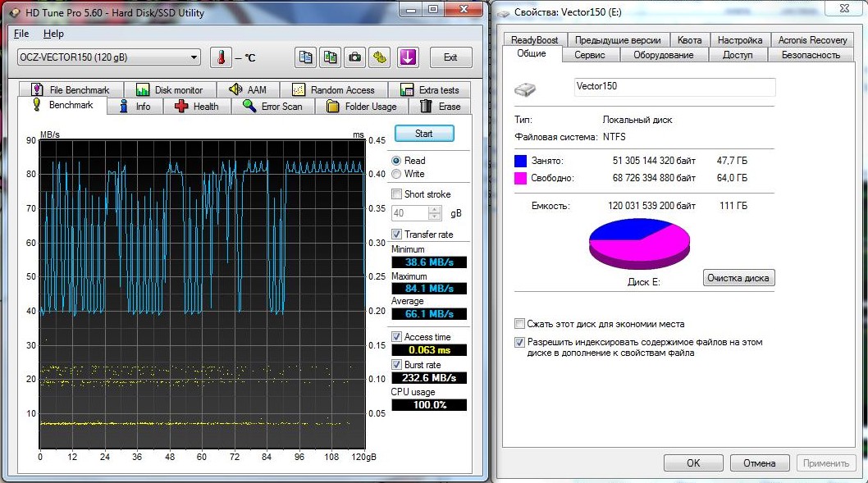Viewport: 868px width, 483px height.
Task: Click the camera save screenshot icon
Action: coord(355,57)
